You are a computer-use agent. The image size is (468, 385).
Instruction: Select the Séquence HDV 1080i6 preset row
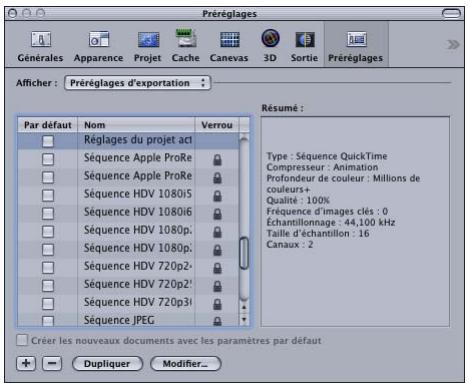[x=128, y=213]
